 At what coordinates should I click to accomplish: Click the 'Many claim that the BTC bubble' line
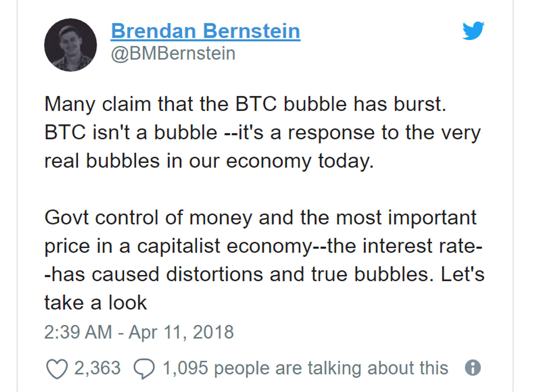coord(245,104)
